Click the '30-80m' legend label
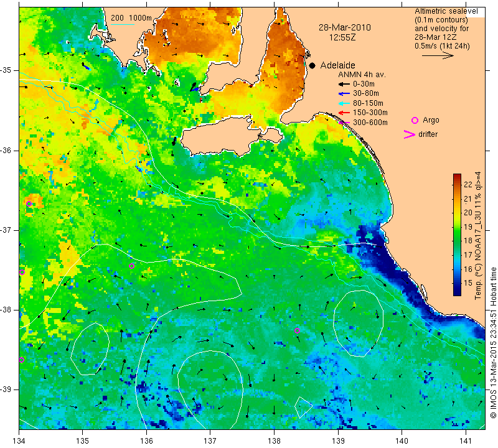The width and height of the screenshot is (498, 448). click(x=366, y=93)
